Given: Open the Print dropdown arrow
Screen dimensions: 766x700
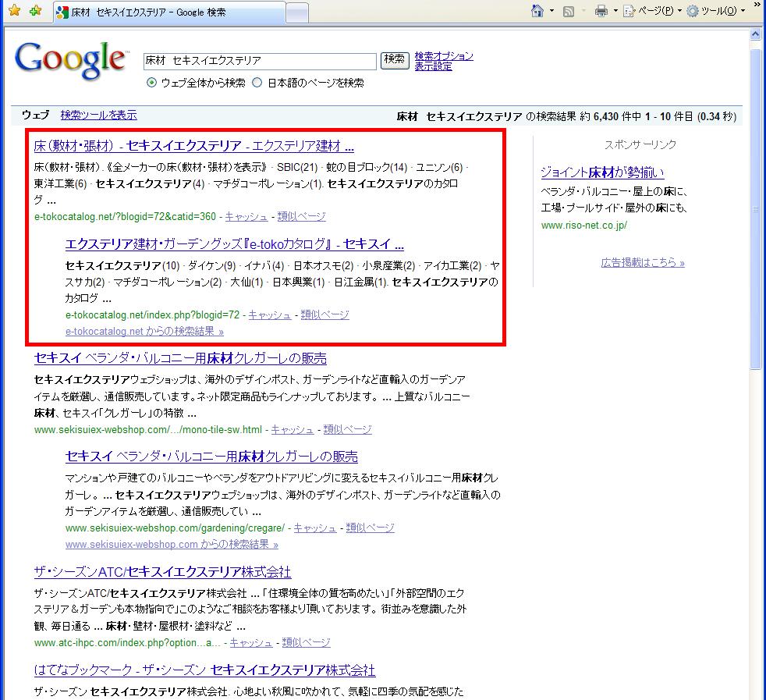Looking at the screenshot, I should pyautogui.click(x=615, y=11).
